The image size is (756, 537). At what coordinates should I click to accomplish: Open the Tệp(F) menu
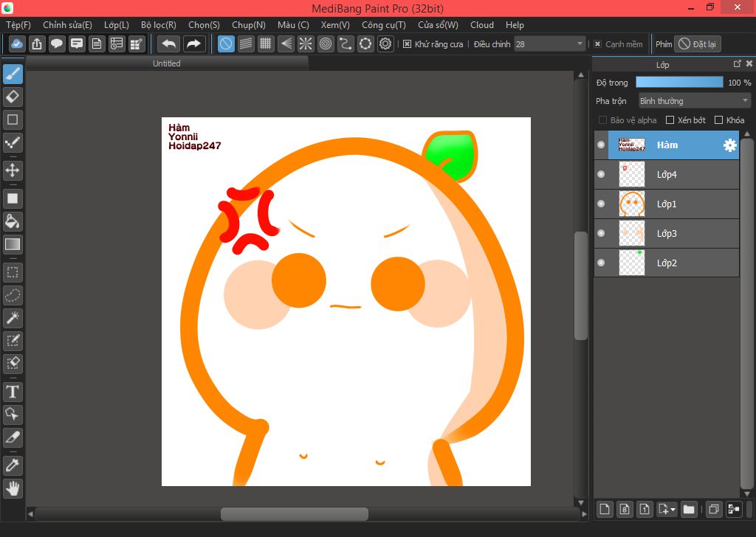click(x=18, y=25)
